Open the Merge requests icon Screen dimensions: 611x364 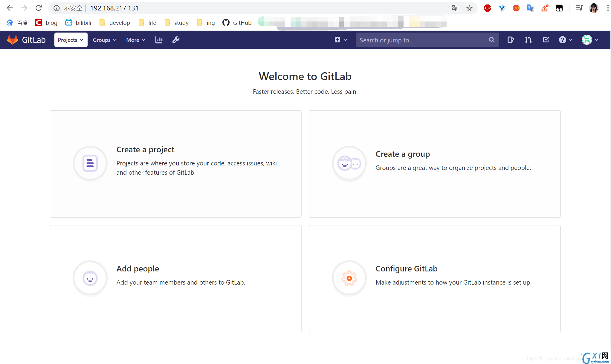[528, 40]
